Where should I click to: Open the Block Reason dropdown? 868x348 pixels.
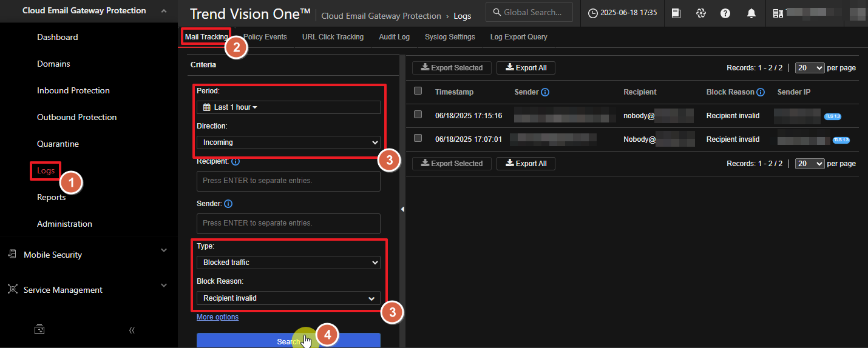click(288, 298)
